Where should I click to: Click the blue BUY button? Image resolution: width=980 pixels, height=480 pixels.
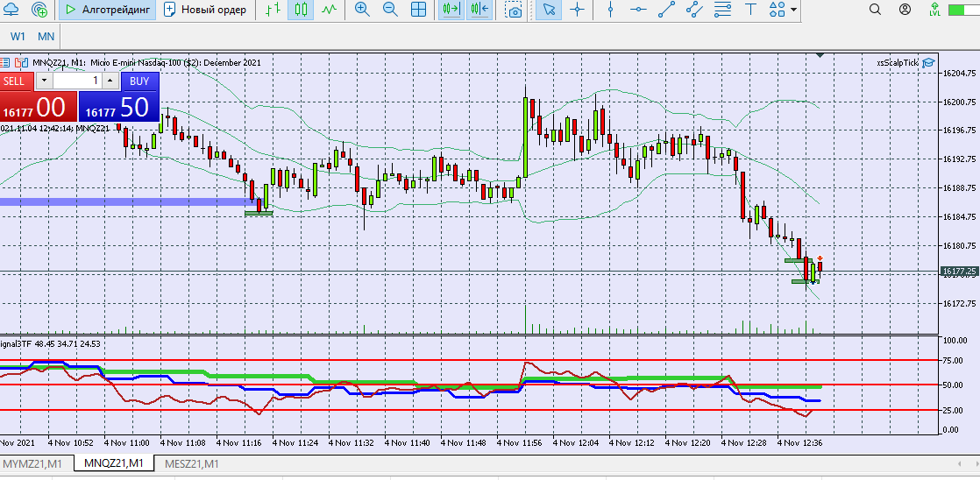tap(140, 81)
